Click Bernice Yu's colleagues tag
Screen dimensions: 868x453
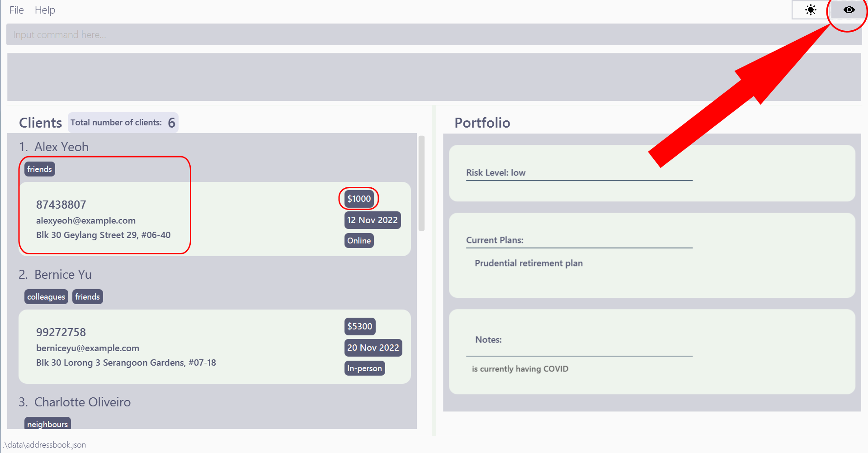click(46, 297)
